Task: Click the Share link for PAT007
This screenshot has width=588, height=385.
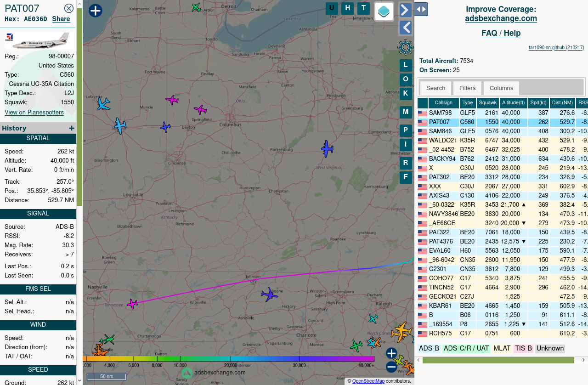Action: 61,19
